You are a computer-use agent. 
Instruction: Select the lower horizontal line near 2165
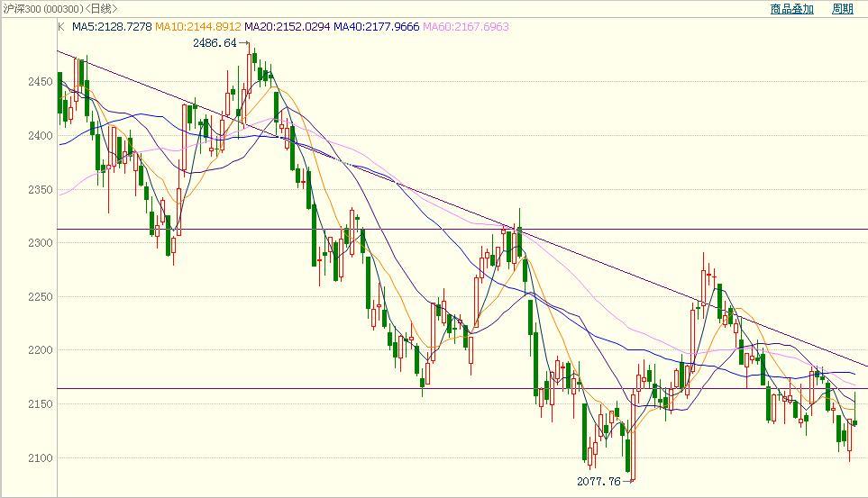click(x=451, y=388)
